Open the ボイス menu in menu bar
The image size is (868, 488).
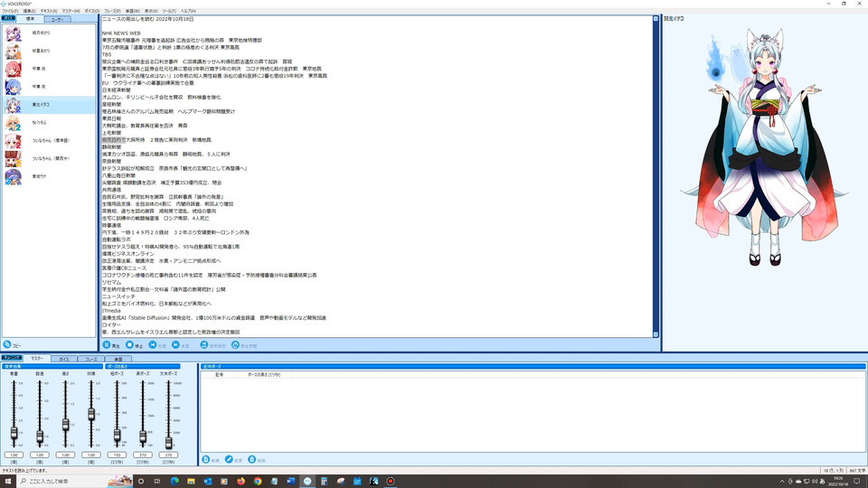(92, 11)
